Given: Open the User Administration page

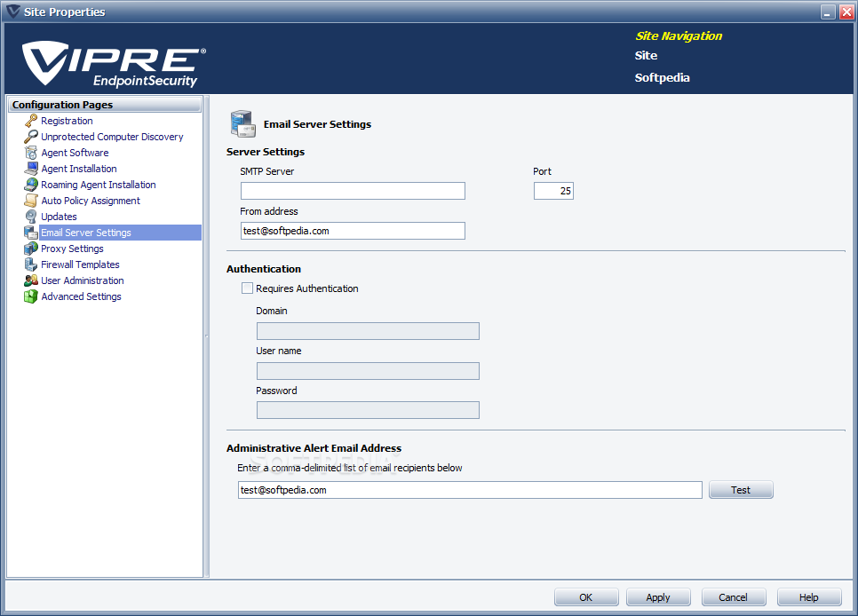Looking at the screenshot, I should pos(83,280).
